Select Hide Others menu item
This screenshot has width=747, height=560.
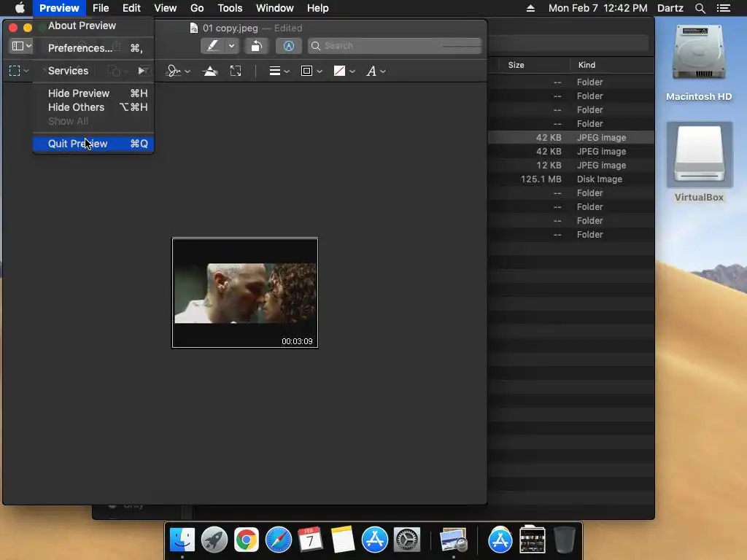click(93, 107)
